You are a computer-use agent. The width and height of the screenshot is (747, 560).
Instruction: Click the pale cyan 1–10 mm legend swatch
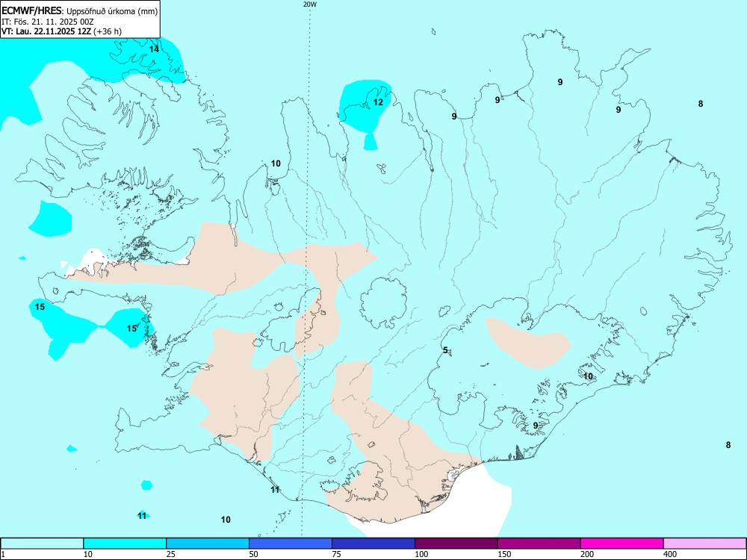[42, 544]
